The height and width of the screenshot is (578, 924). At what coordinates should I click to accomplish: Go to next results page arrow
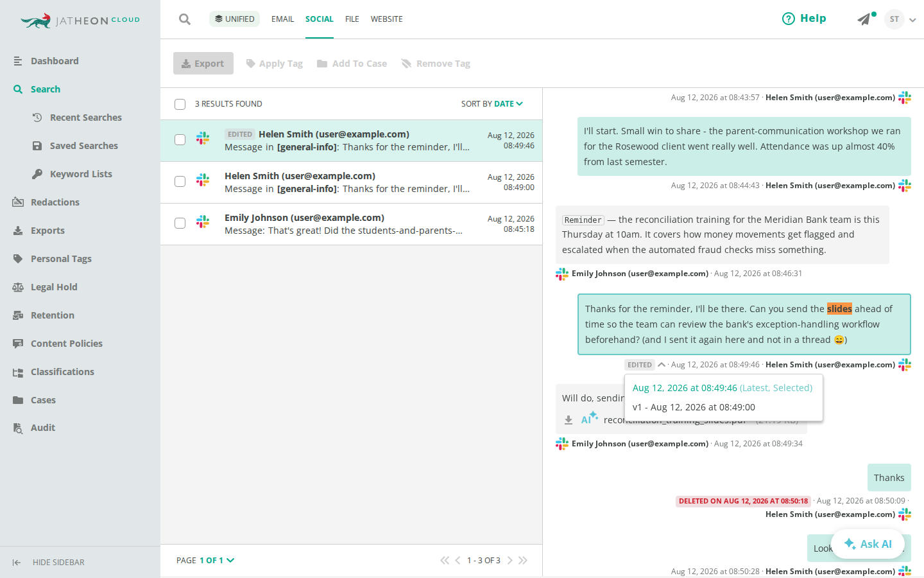pos(510,561)
